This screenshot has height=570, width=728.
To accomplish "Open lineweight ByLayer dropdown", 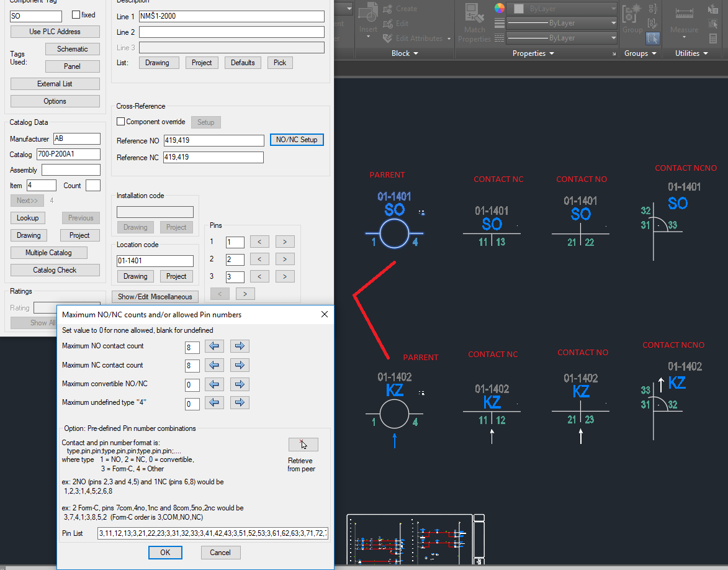I will pos(613,23).
